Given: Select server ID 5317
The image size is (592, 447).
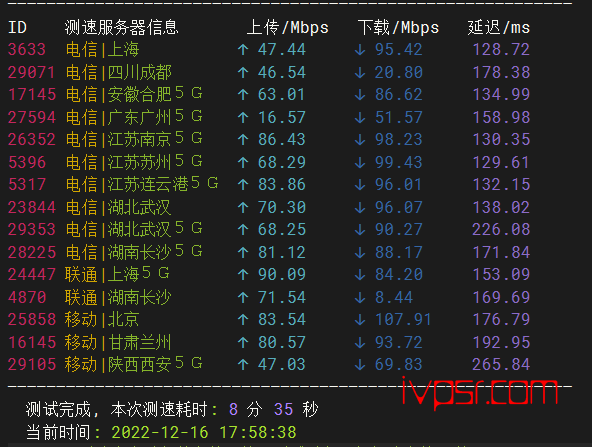Looking at the screenshot, I should pyautogui.click(x=27, y=185).
